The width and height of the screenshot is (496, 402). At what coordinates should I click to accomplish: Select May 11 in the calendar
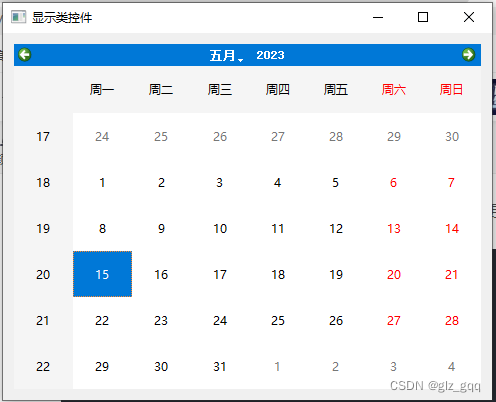click(278, 228)
